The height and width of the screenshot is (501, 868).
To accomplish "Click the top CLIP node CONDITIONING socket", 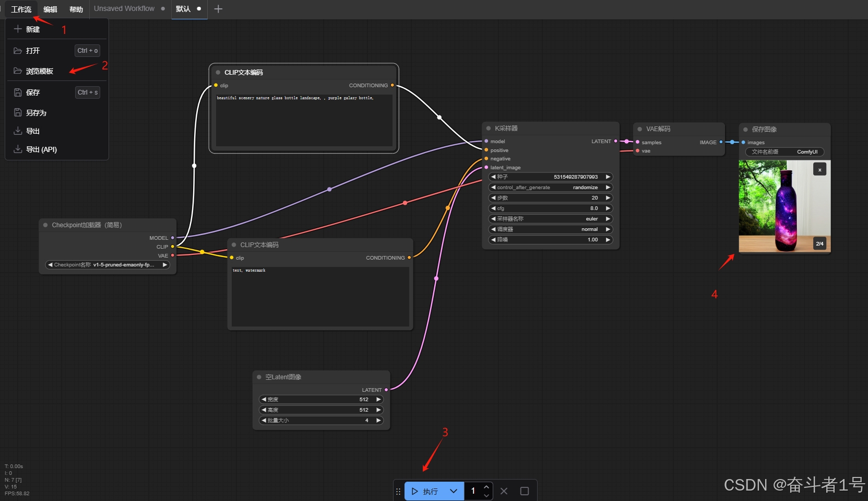I will point(393,85).
